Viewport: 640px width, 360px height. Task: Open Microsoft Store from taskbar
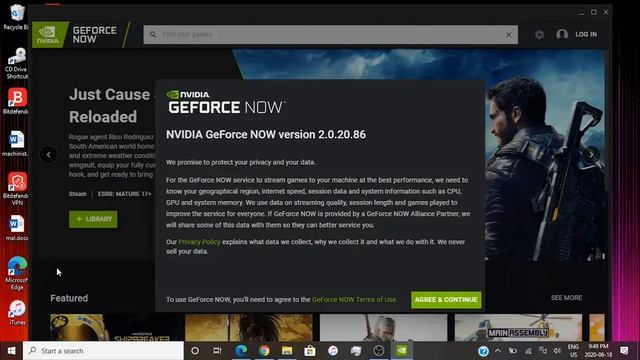click(x=310, y=351)
